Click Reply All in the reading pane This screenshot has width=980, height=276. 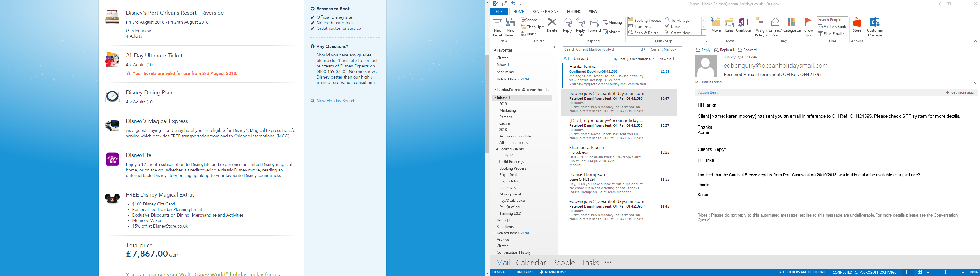click(724, 50)
